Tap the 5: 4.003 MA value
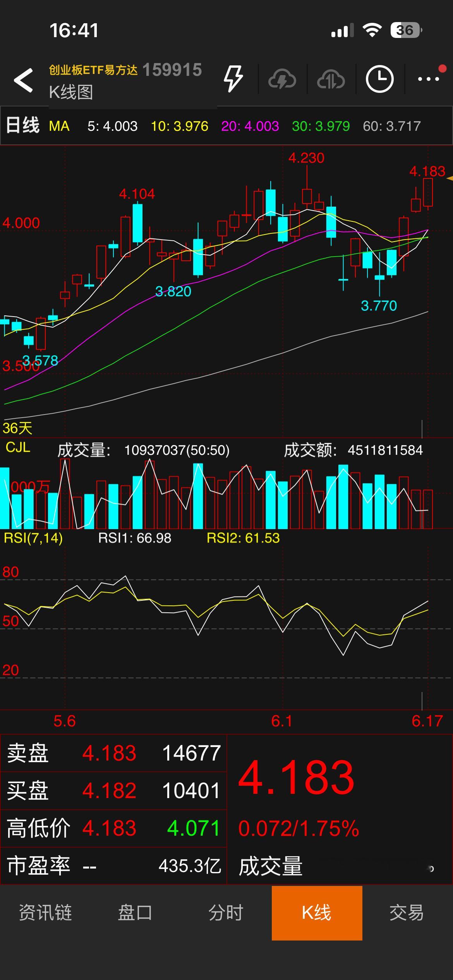 click(x=112, y=126)
